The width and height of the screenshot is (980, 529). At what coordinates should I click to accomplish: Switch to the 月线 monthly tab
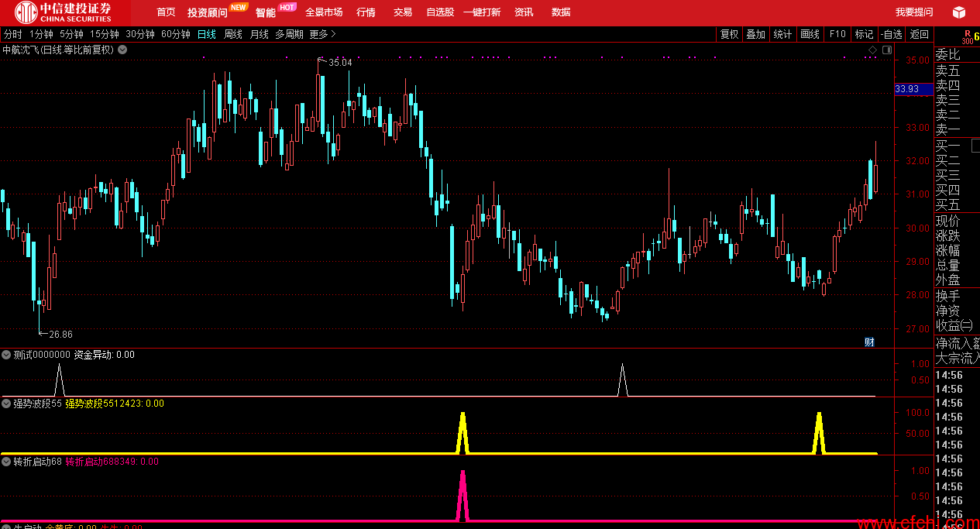pos(259,34)
